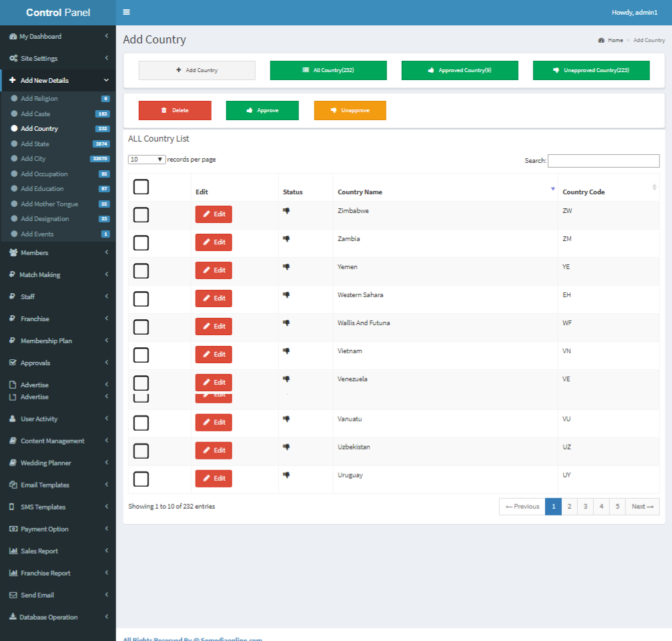
Task: Click the red Delete button
Action: click(175, 110)
